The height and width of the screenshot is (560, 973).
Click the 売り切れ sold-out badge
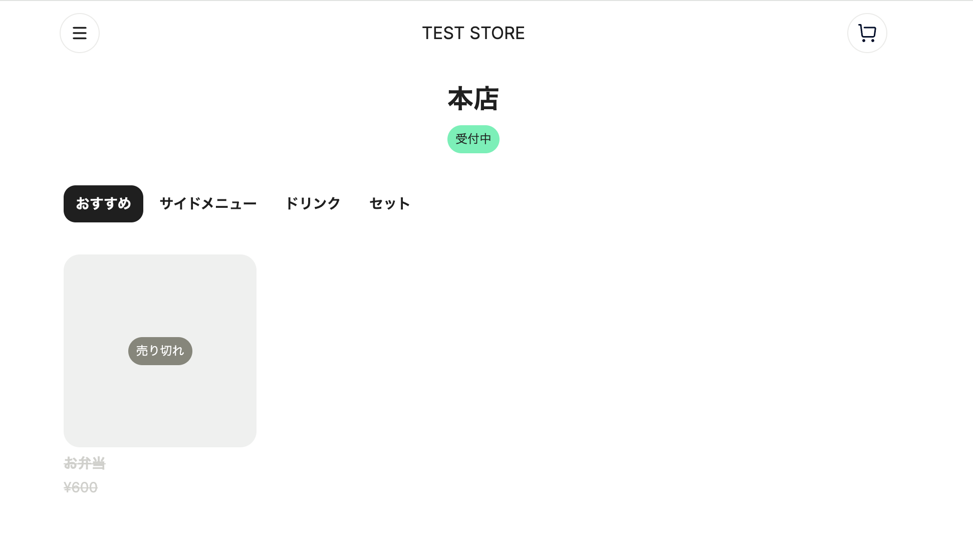(160, 351)
